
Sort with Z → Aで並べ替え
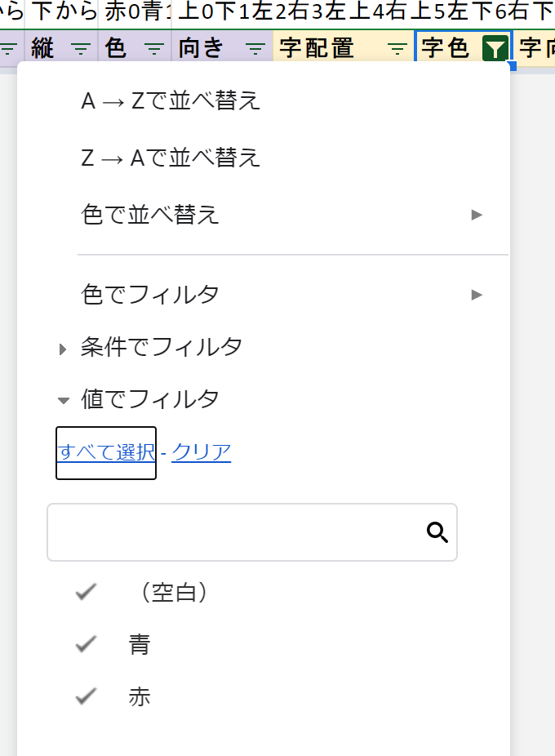click(171, 158)
